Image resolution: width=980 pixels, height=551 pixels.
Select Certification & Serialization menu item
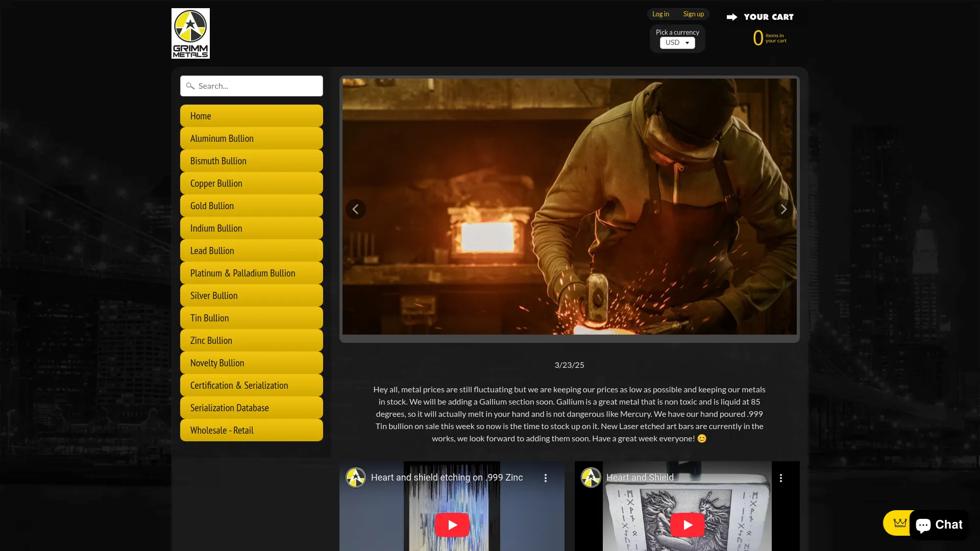251,385
